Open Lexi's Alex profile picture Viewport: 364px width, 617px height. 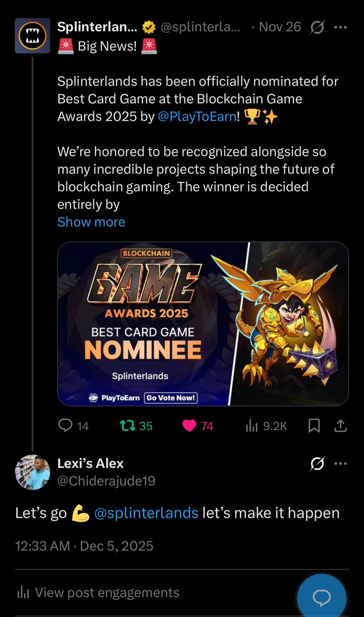coord(32,472)
